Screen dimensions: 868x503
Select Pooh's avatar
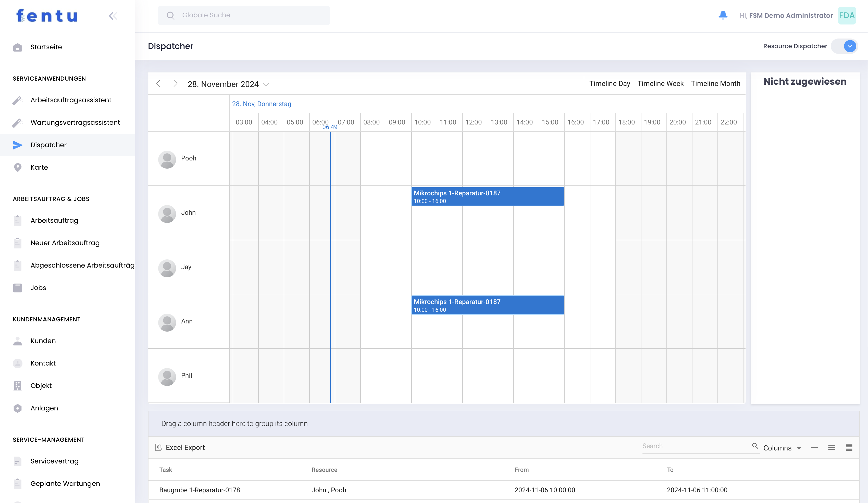(x=167, y=159)
